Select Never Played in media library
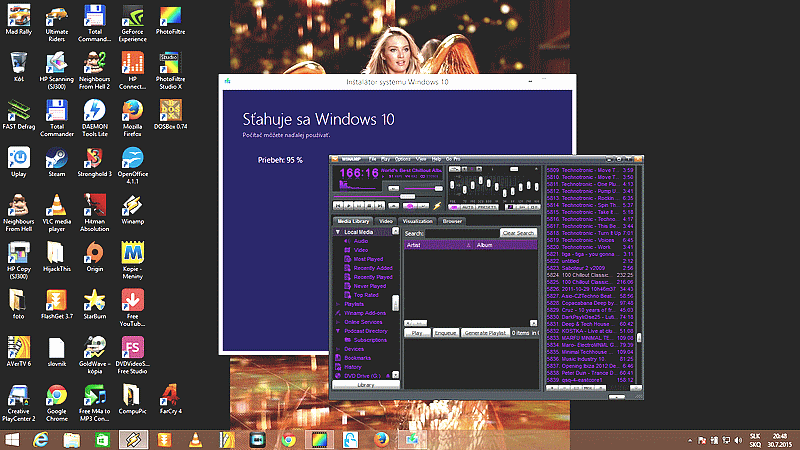 coord(369,286)
